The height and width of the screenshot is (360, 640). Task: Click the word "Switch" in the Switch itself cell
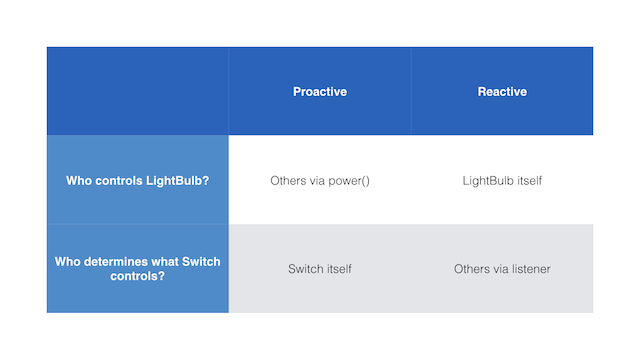tap(304, 269)
